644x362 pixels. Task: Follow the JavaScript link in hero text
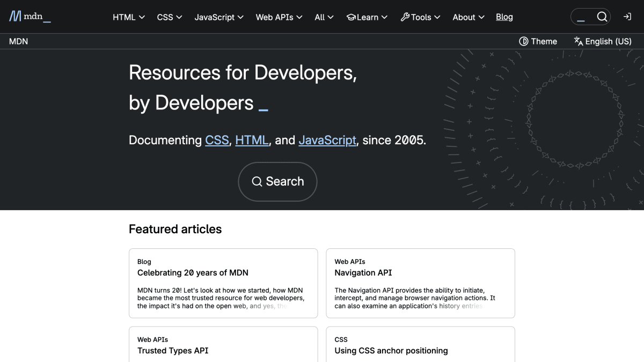[327, 140]
